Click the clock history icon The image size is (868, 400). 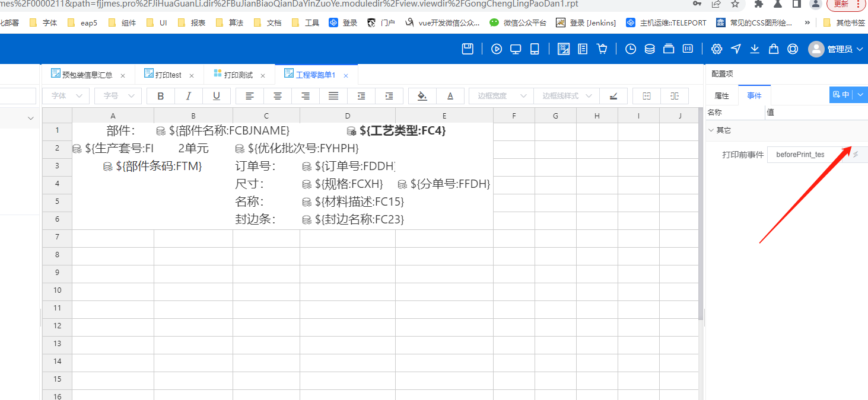[631, 49]
